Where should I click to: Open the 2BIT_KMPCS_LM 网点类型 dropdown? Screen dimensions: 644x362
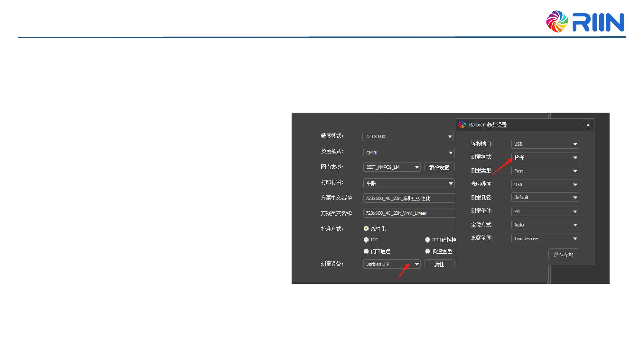coord(392,167)
